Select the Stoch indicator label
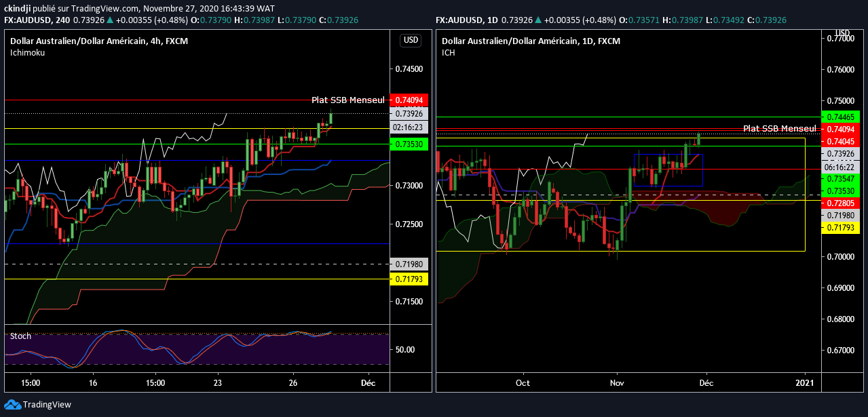This screenshot has height=417, width=868. coord(20,336)
